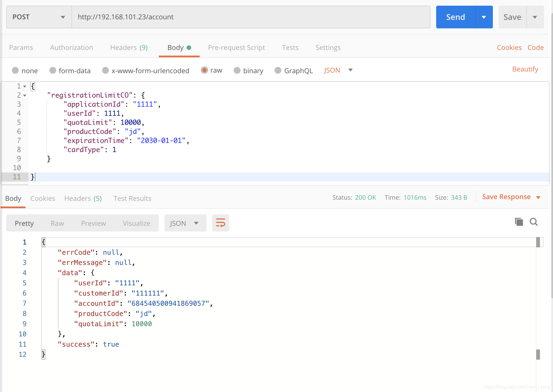
Task: Open the Save Response dropdown arrow
Action: pos(538,197)
